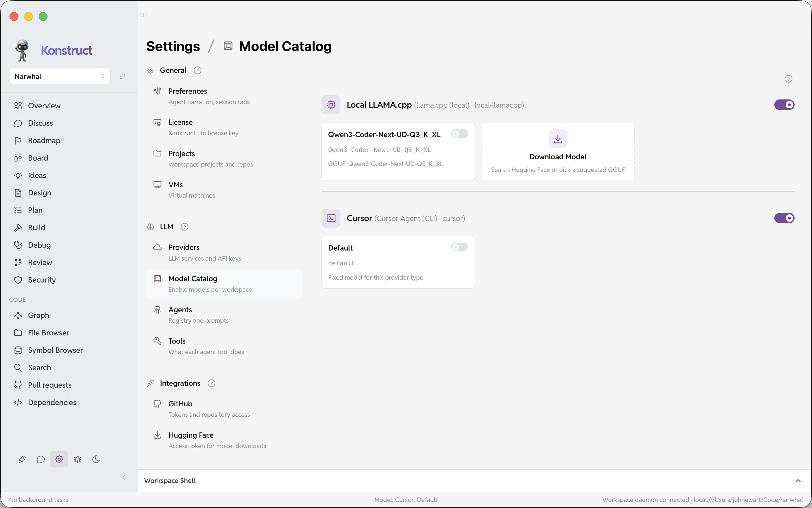Click the help icon next to Integrations
Image resolution: width=812 pixels, height=508 pixels.
point(211,383)
